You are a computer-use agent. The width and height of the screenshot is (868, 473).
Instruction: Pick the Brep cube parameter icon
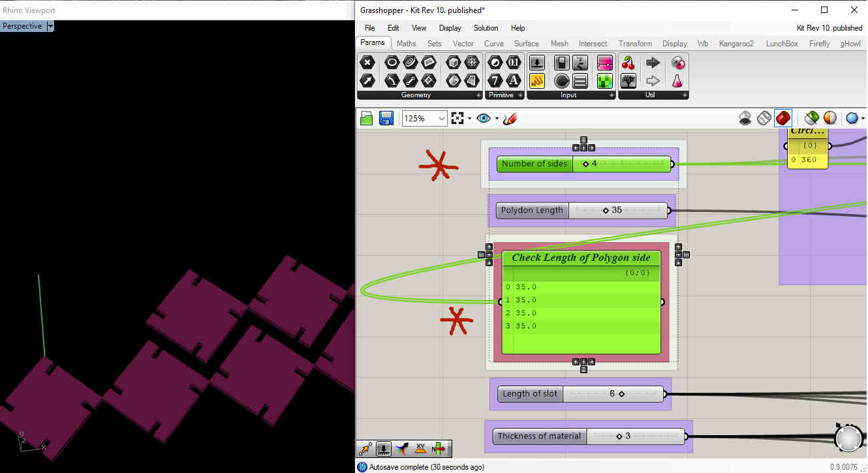(x=454, y=63)
